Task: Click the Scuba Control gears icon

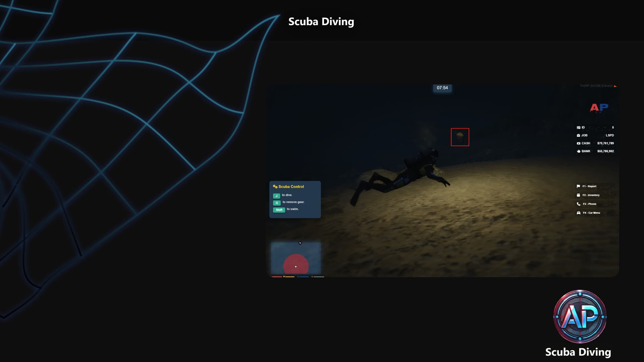Action: tap(275, 187)
